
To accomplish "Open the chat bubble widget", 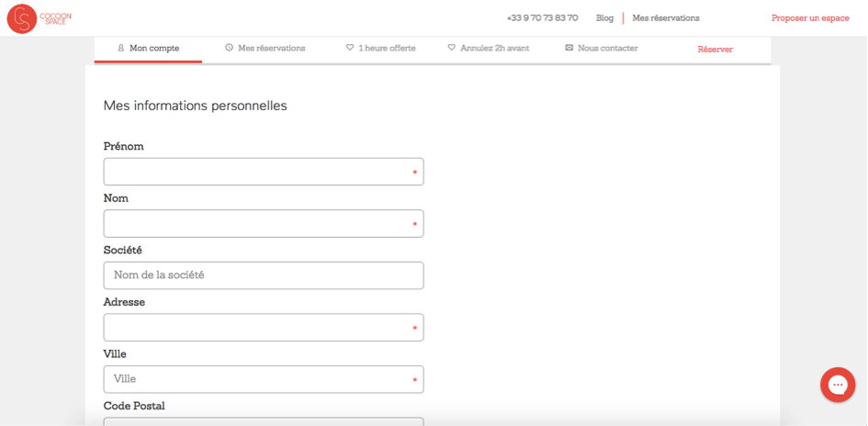I will tap(838, 385).
